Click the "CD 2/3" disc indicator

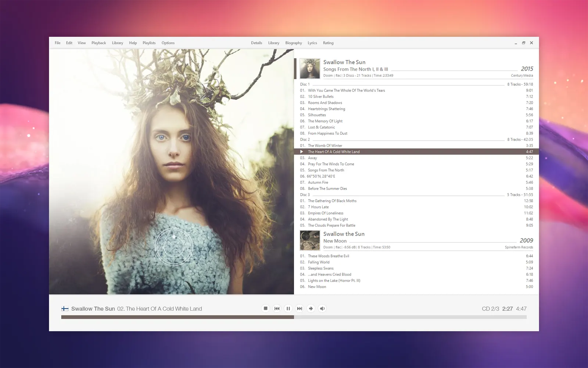coord(490,309)
